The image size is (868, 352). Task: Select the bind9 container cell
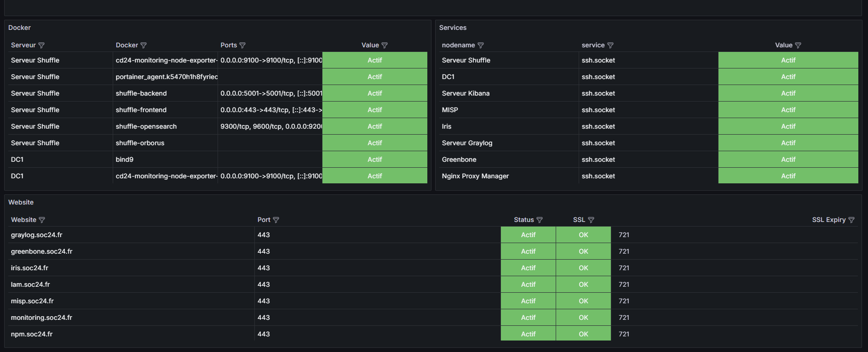165,159
